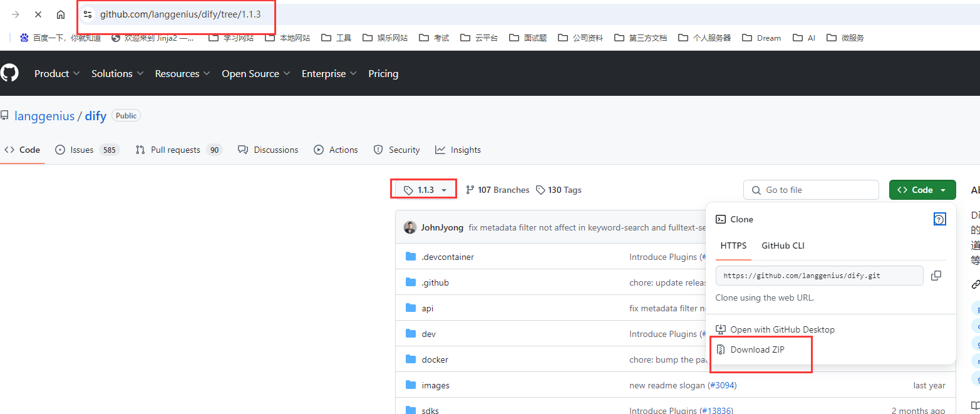This screenshot has width=980, height=414.
Task: Open the .devcontainer folder
Action: tap(448, 257)
